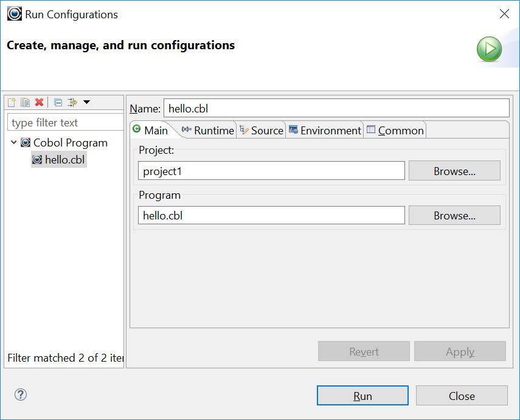520x420 pixels.
Task: Duplicate the selected launch configuration
Action: (25, 102)
